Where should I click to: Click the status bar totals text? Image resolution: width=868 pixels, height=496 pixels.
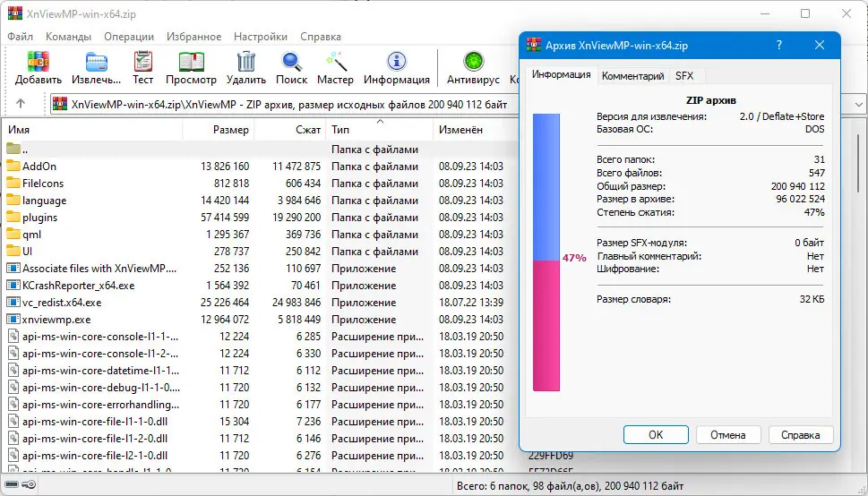(571, 486)
